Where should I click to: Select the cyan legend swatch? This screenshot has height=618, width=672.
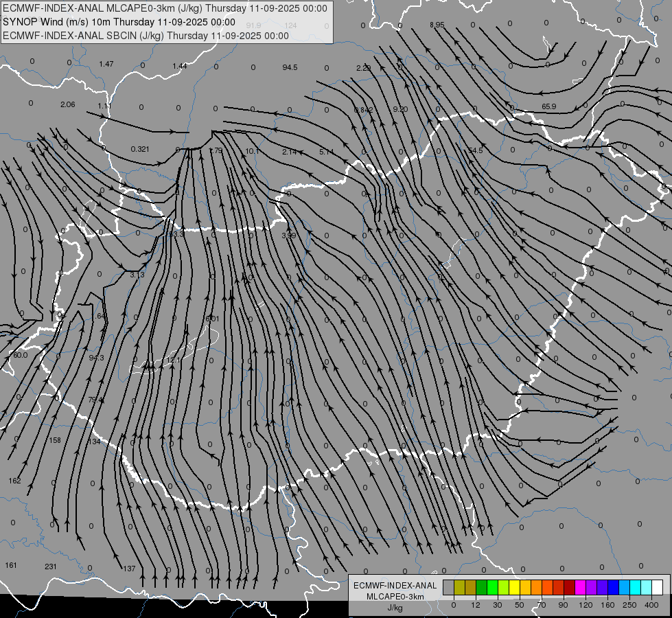(x=636, y=587)
